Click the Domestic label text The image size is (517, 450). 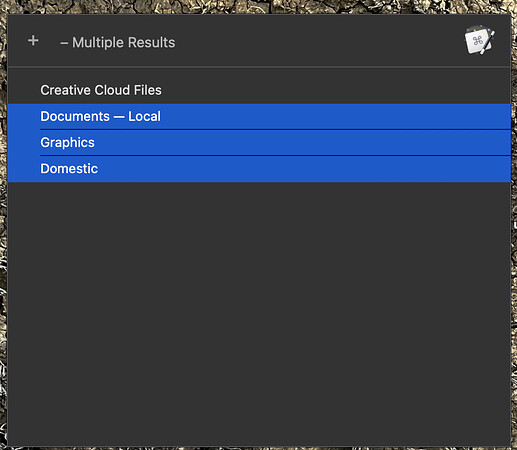click(x=69, y=169)
